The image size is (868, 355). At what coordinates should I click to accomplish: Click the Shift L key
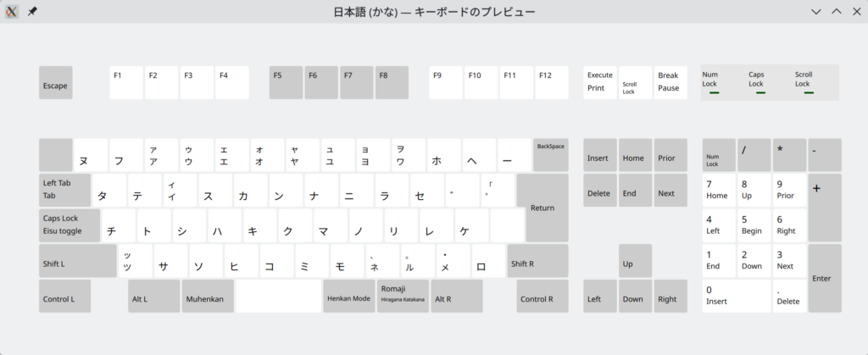(77, 261)
